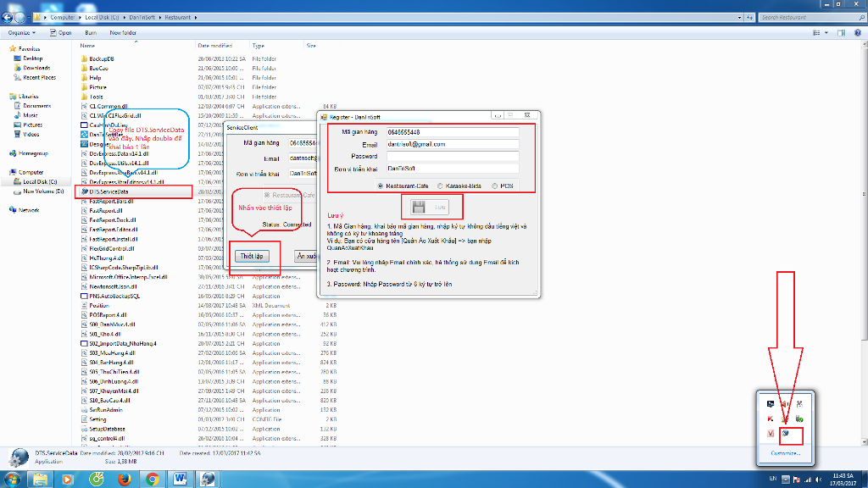This screenshot has height=488, width=868.
Task: Click the PNS.AutoBackupSQL application icon
Action: (x=84, y=296)
